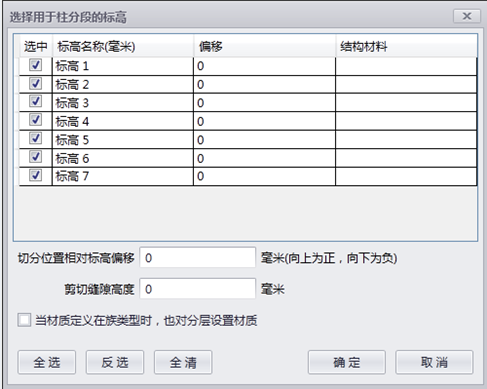Toggle the checkbox for 标高 7
487x389 pixels.
pos(35,175)
